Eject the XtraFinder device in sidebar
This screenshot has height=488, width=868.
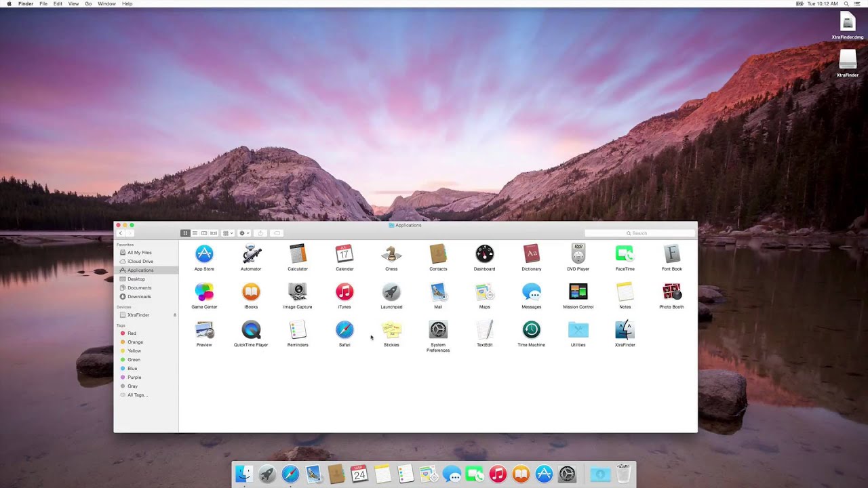174,315
